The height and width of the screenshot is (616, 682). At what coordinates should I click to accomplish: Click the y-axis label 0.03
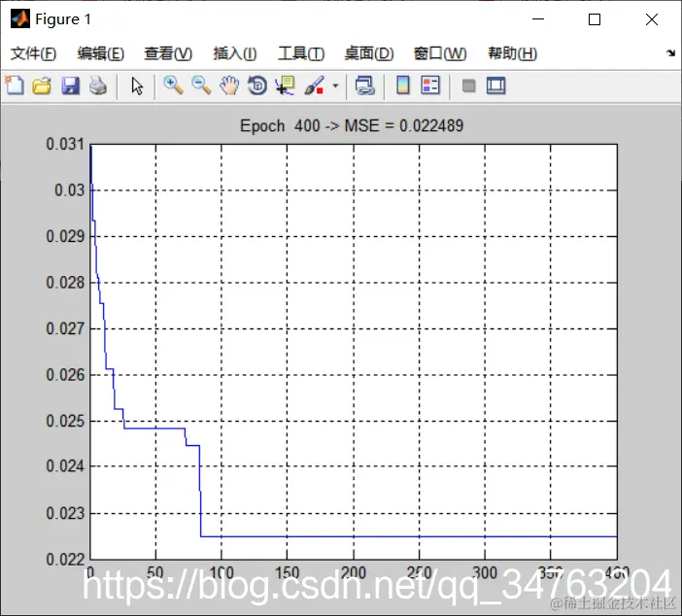pos(69,190)
